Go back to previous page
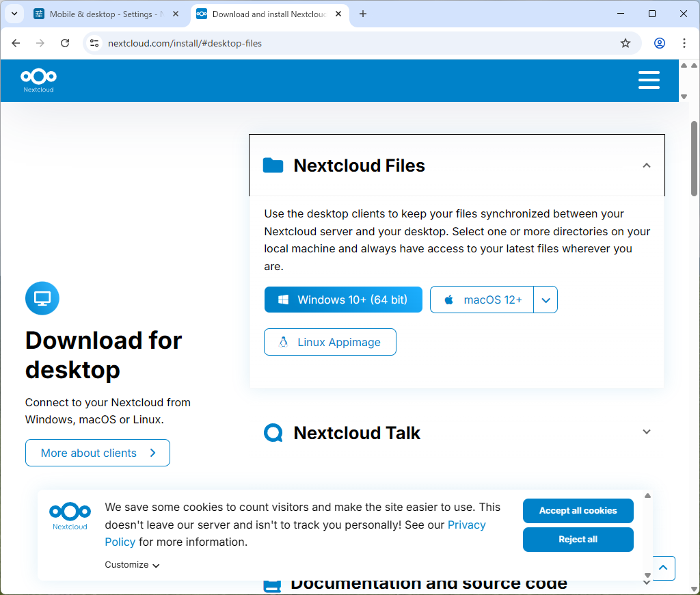The image size is (700, 595). (16, 43)
